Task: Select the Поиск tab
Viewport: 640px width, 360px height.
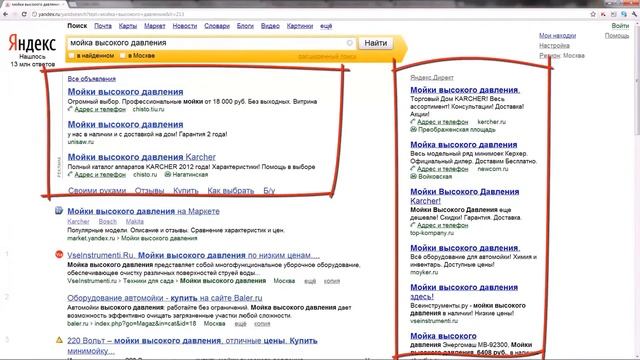Action: click(x=77, y=26)
